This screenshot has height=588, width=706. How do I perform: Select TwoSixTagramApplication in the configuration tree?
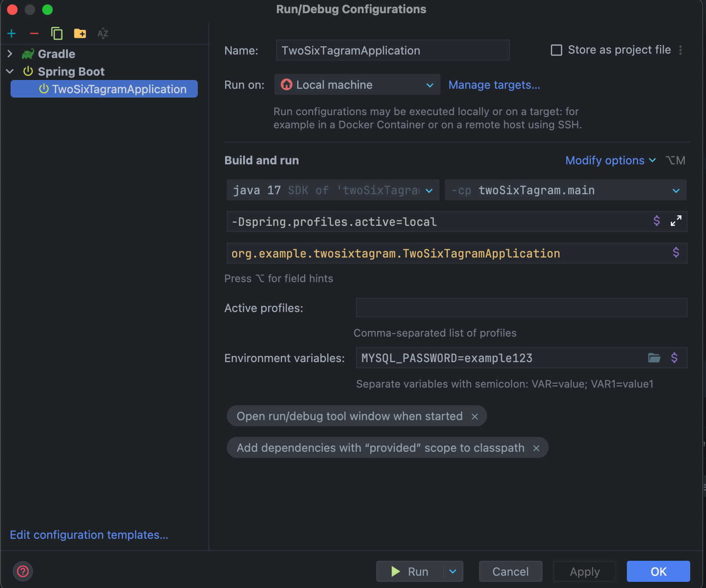coord(104,89)
